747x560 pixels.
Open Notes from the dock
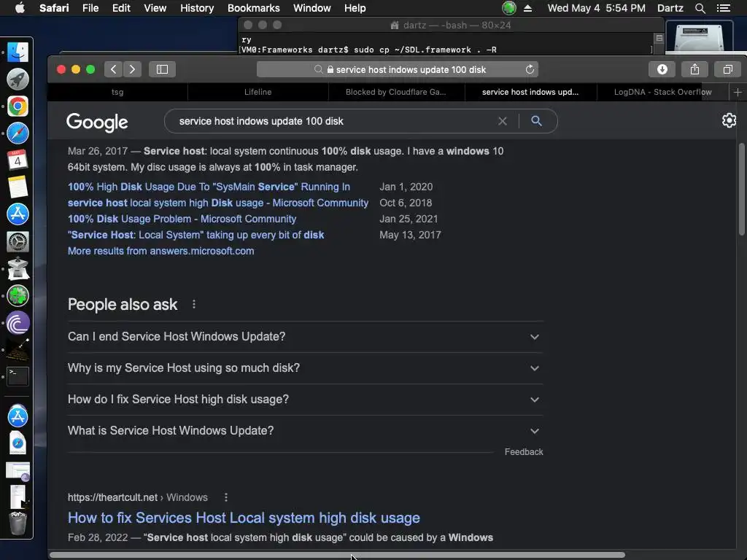(x=18, y=187)
